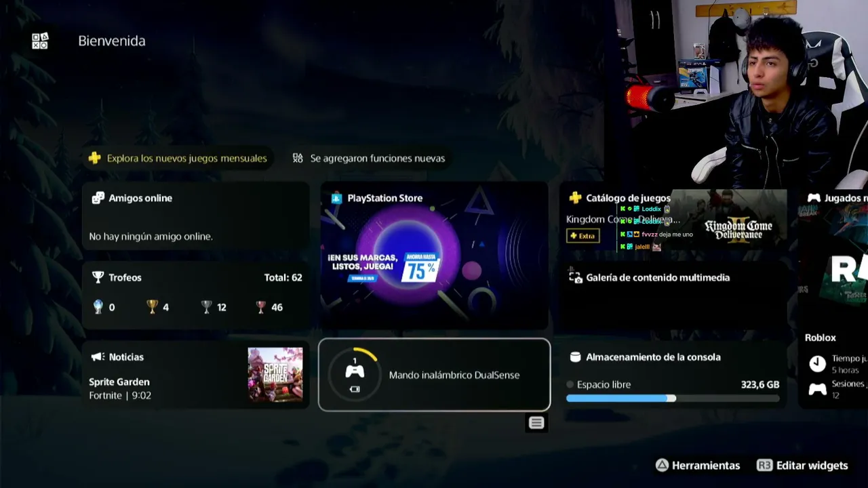Select Mando inalámbrico DualSense label
The width and height of the screenshot is (868, 488).
point(454,375)
